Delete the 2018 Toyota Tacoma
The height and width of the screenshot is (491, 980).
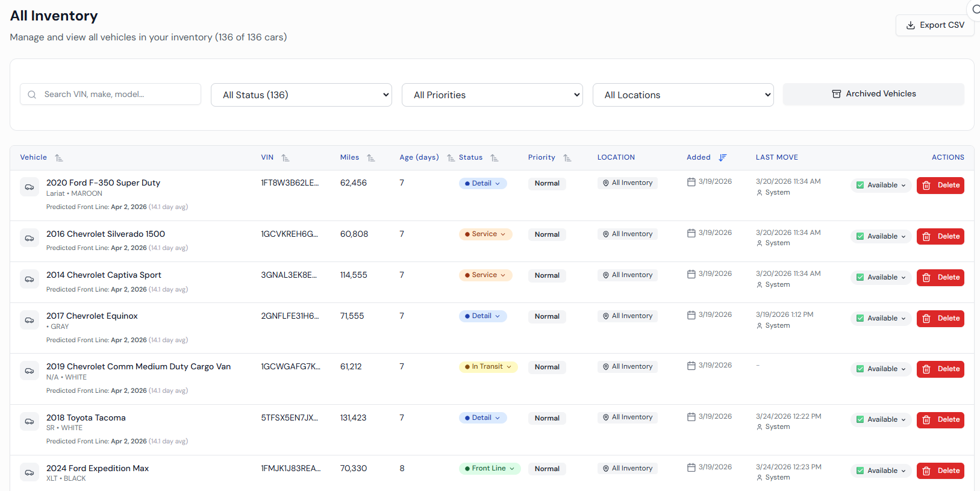[940, 420]
